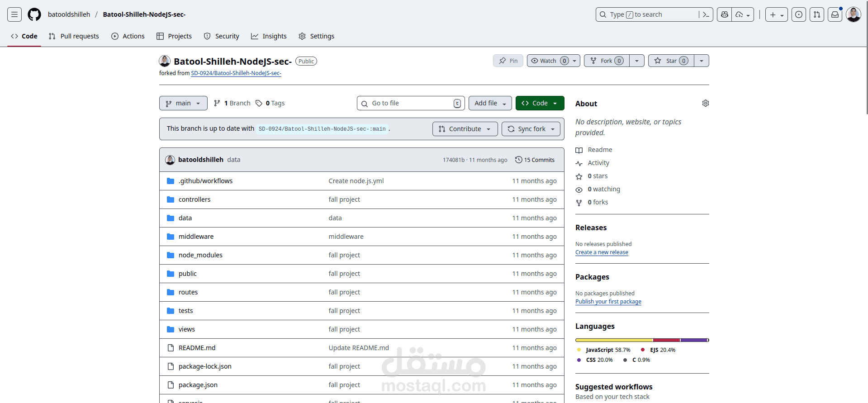Expand the Sync fork dropdown
The width and height of the screenshot is (868, 403).
(x=531, y=129)
